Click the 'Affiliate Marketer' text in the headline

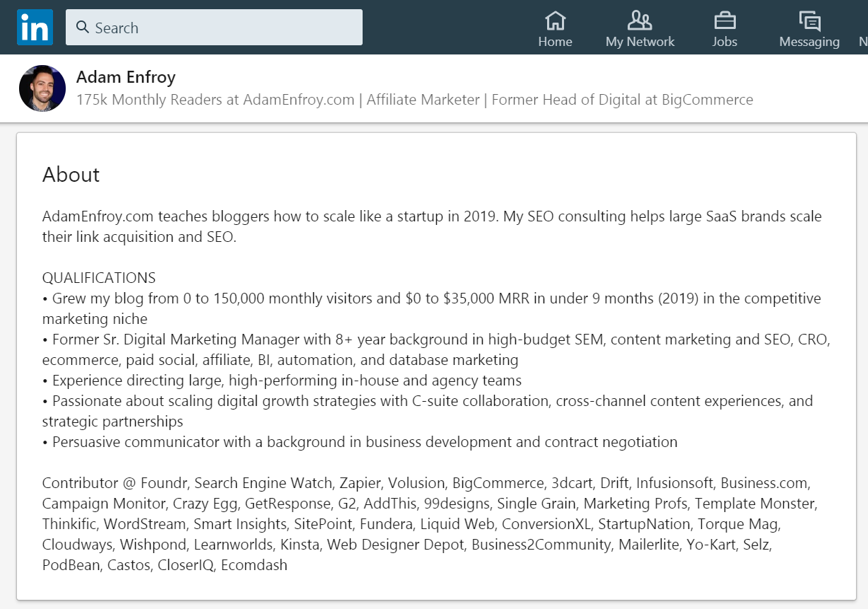tap(423, 100)
